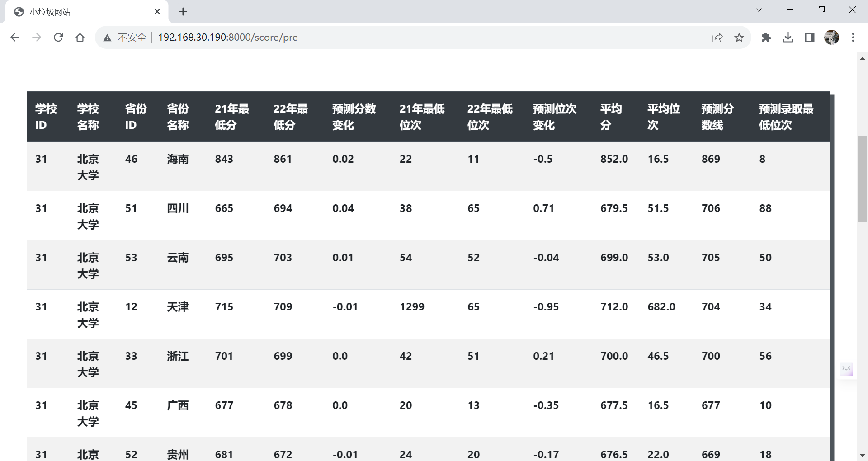Click the 学校名称 column header
This screenshot has height=461, width=868.
pos(88,117)
